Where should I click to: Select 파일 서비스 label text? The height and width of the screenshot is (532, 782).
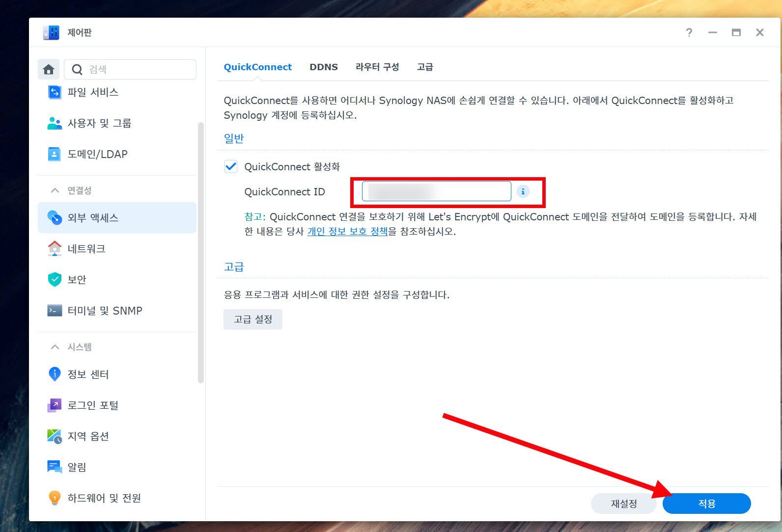pos(93,92)
